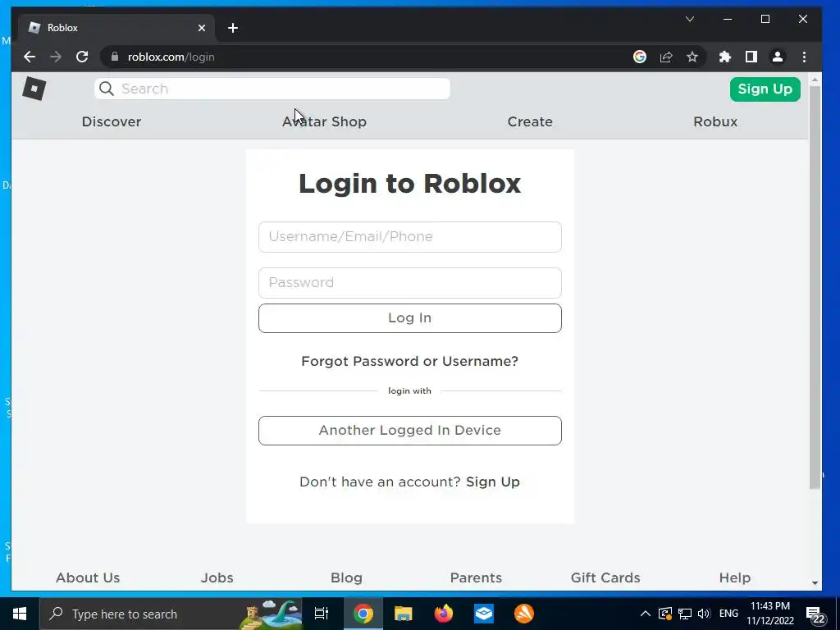
Task: Open Chrome's three-dot menu
Action: click(x=804, y=57)
